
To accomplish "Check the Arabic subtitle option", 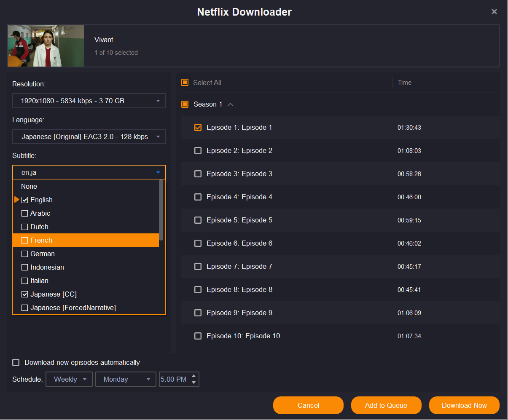I will 24,213.
